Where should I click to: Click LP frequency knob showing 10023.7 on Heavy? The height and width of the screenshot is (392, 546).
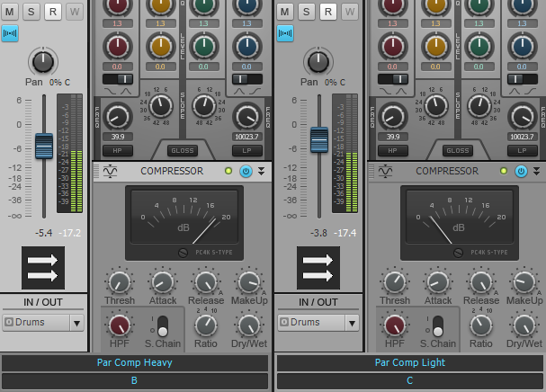click(246, 117)
